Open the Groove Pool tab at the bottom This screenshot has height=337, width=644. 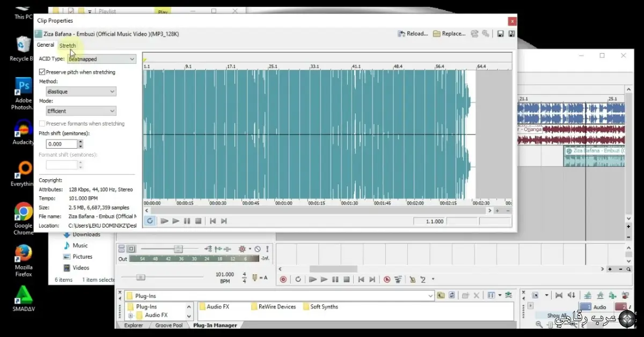point(168,325)
